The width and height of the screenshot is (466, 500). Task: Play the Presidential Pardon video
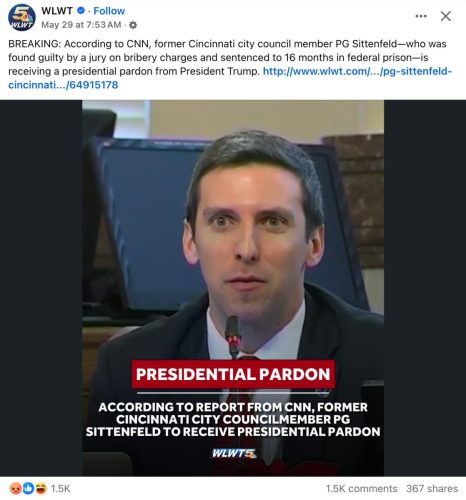click(x=233, y=288)
